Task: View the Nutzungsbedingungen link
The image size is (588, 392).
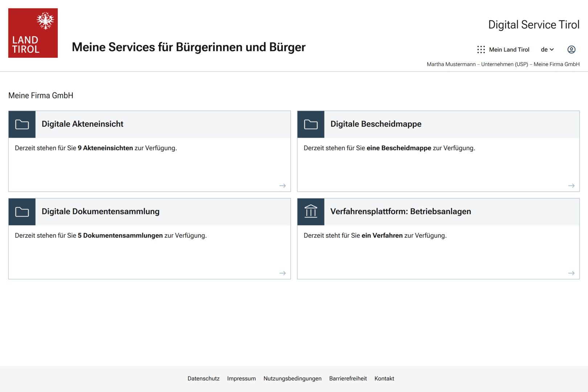Action: [292, 379]
